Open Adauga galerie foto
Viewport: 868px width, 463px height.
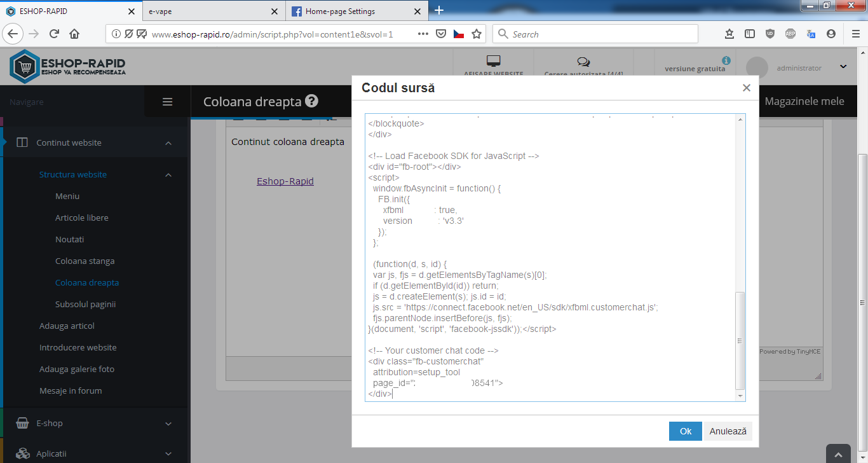pos(77,370)
